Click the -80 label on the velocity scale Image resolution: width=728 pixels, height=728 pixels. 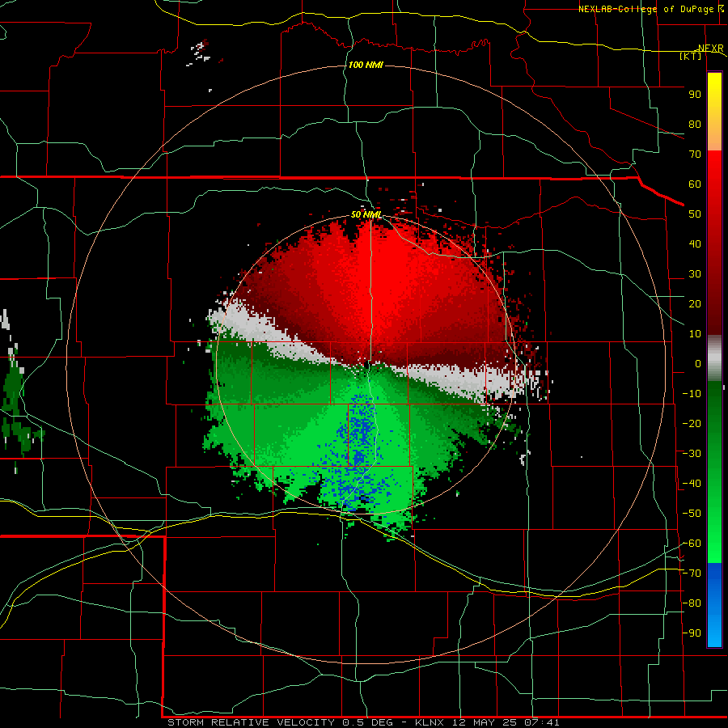[x=692, y=603]
